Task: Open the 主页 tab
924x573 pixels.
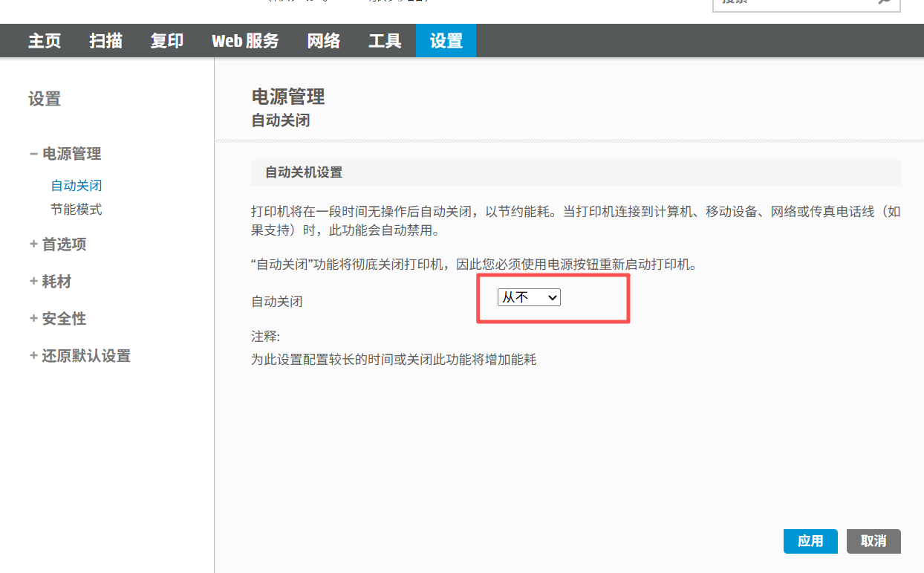Action: (45, 41)
